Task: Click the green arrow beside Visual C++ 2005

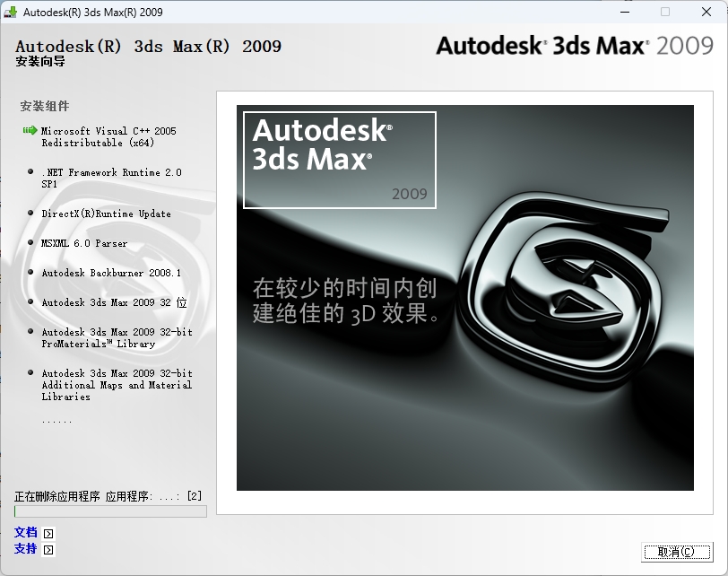Action: point(30,131)
